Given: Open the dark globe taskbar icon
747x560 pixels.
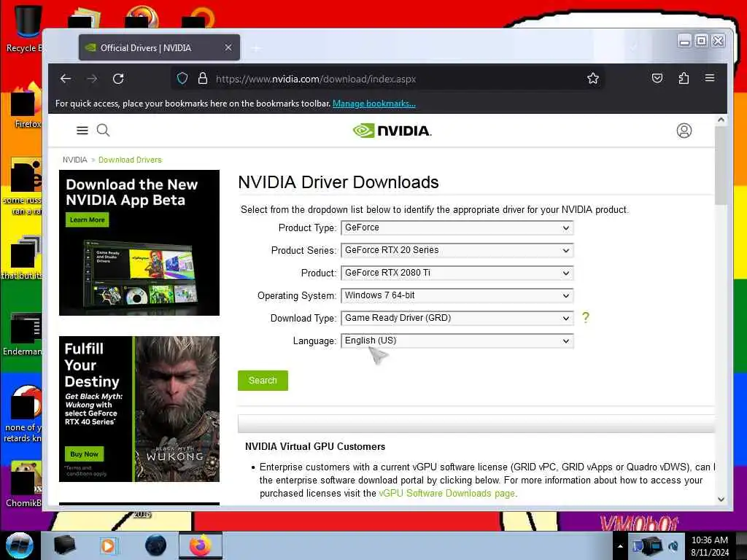Looking at the screenshot, I should 156,545.
